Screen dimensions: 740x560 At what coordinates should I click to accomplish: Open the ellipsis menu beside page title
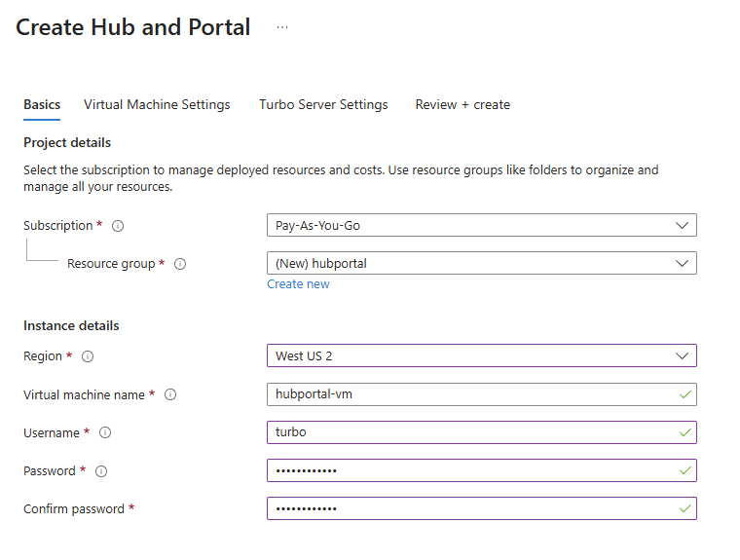coord(282,27)
